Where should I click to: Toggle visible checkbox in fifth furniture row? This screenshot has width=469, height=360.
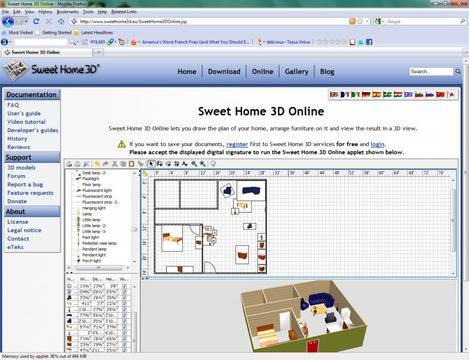click(125, 309)
